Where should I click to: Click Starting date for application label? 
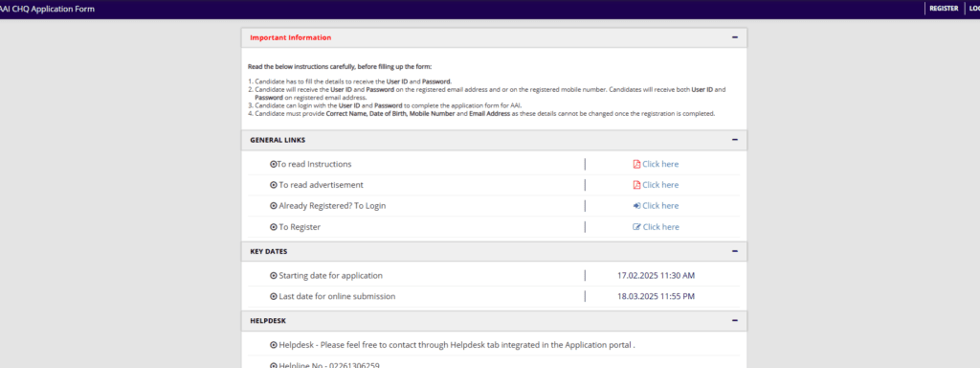point(330,275)
